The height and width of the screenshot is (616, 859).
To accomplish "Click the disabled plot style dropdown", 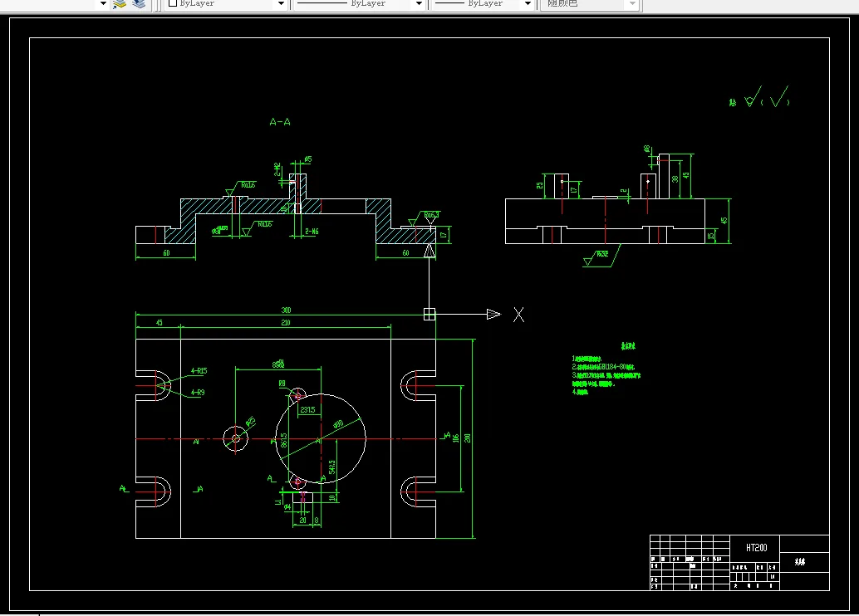I will point(590,4).
